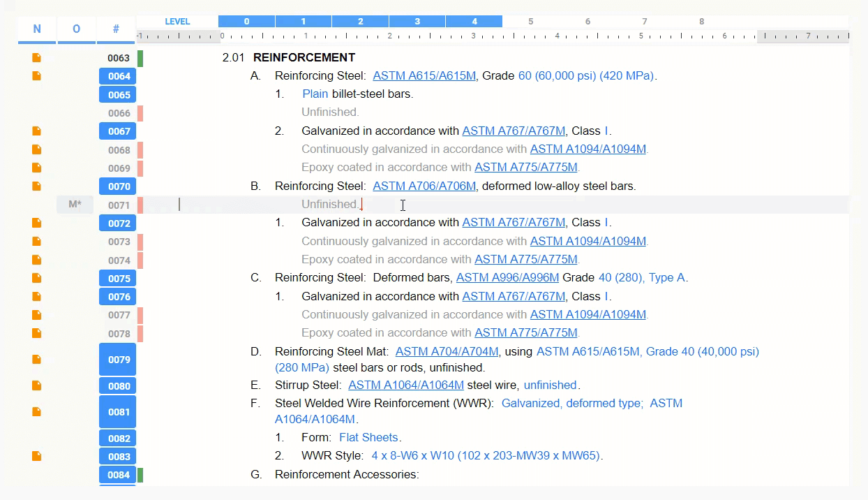Click the orange note icon for row 0067
The image size is (868, 500).
tap(37, 131)
